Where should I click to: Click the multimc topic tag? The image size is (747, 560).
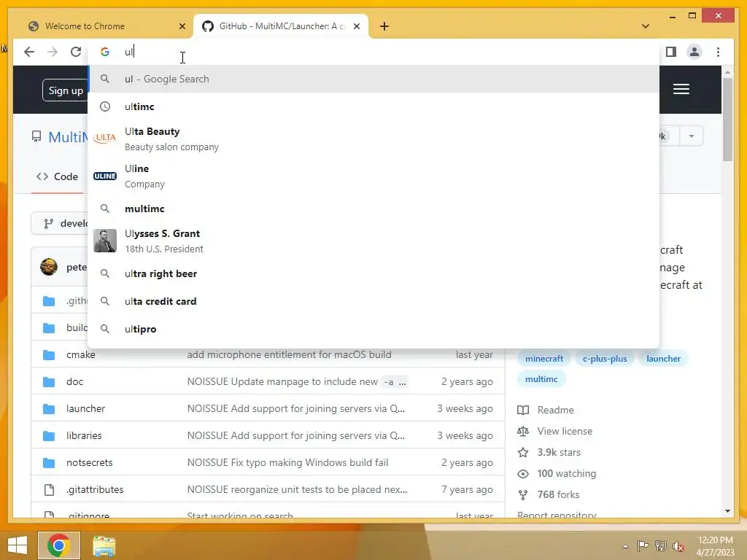541,379
